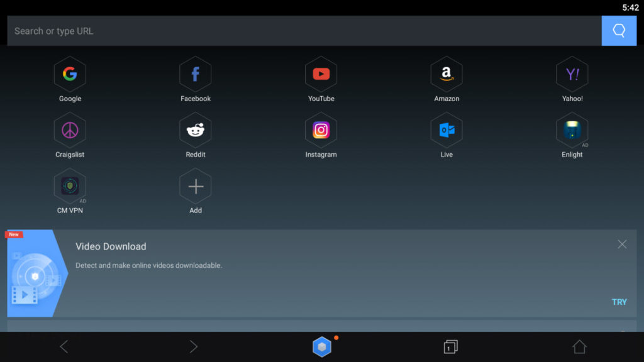644x362 pixels.
Task: Click 'Detect and make online videos downloadable.' text
Action: click(x=148, y=266)
